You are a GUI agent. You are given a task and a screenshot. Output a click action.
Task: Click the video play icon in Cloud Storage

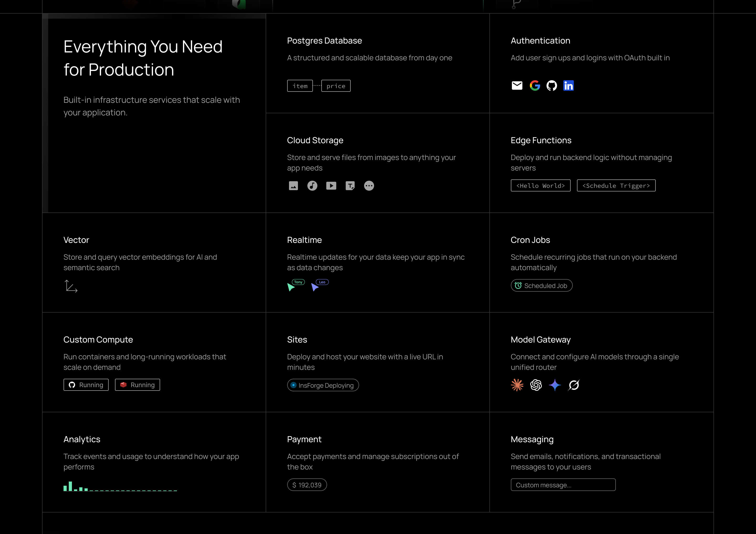331,186
